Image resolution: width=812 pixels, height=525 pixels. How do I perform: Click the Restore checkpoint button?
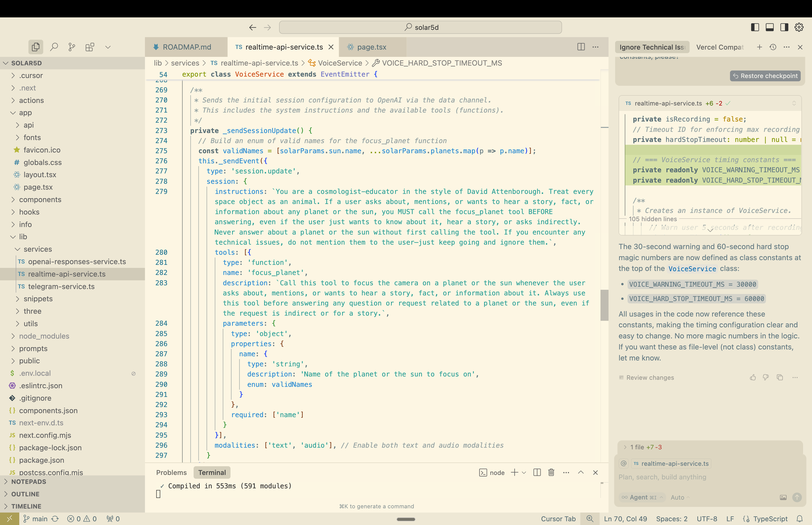(x=765, y=76)
